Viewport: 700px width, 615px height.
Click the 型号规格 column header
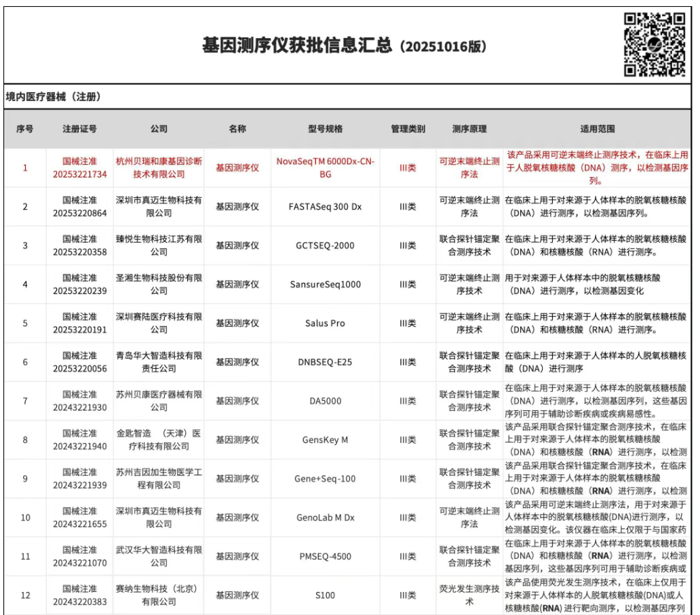pos(325,129)
